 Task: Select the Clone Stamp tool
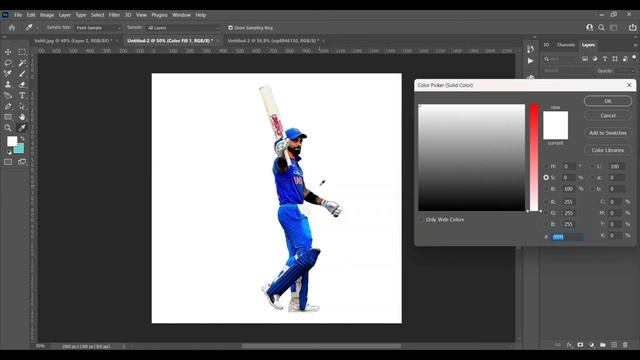[8, 84]
